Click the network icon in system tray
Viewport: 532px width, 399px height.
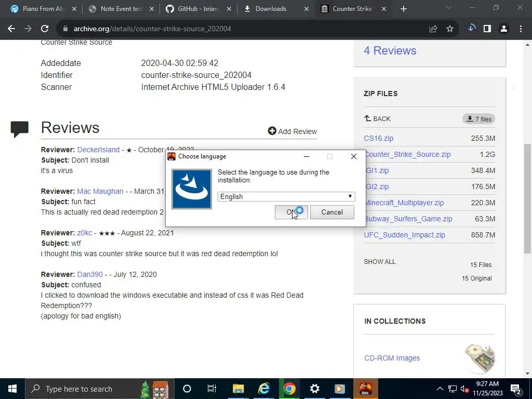tap(453, 389)
